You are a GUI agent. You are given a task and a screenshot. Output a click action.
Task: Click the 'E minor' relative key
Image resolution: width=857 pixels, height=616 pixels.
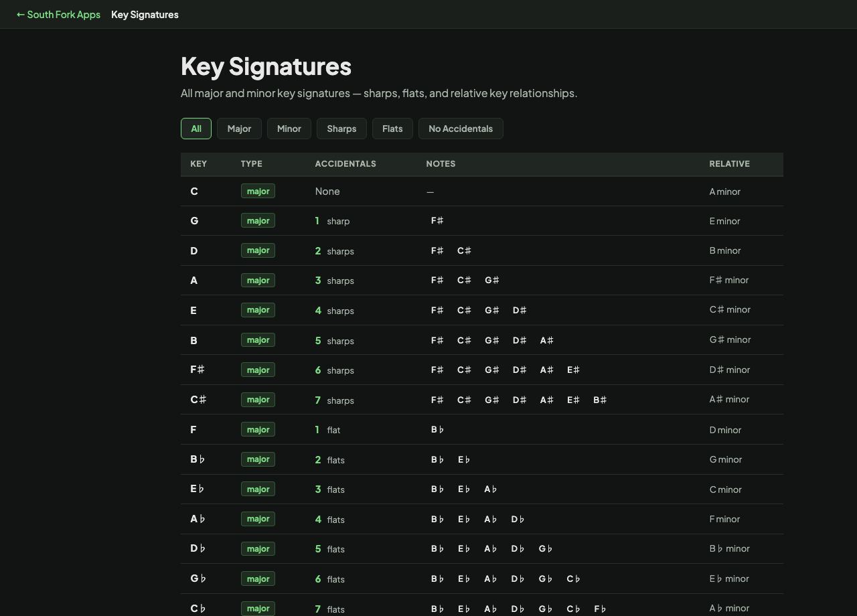(725, 221)
